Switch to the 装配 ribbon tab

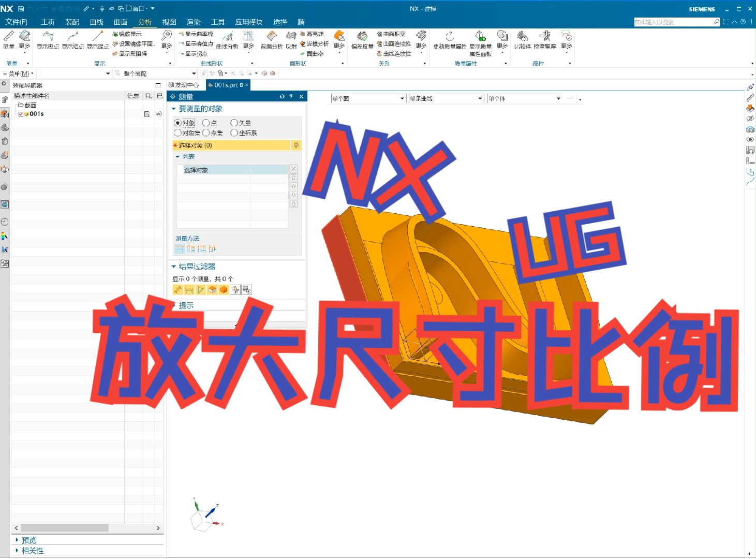click(72, 22)
